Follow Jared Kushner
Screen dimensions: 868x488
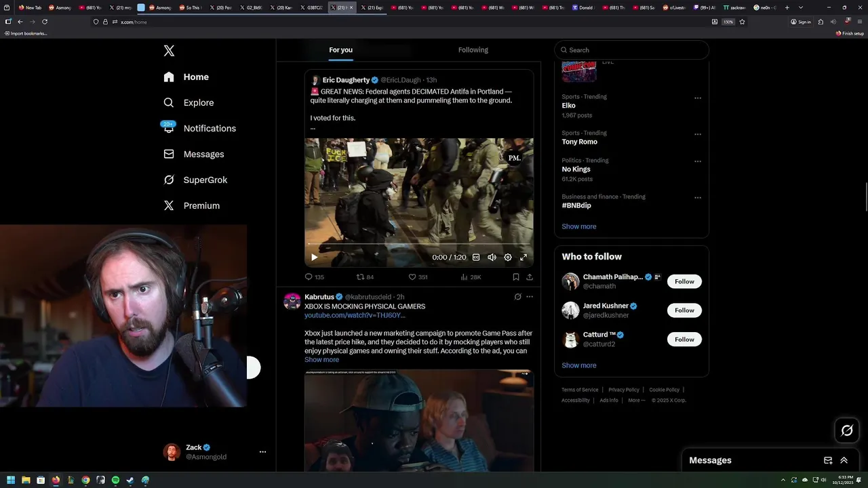tap(684, 310)
